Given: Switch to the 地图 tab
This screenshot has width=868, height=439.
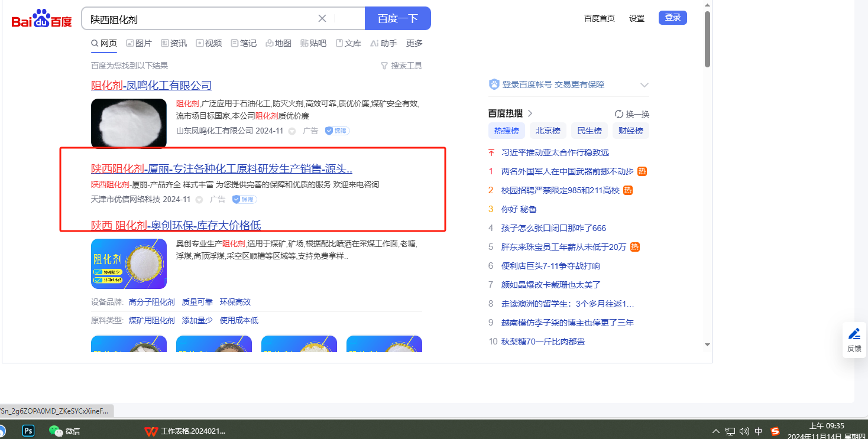Looking at the screenshot, I should point(278,43).
